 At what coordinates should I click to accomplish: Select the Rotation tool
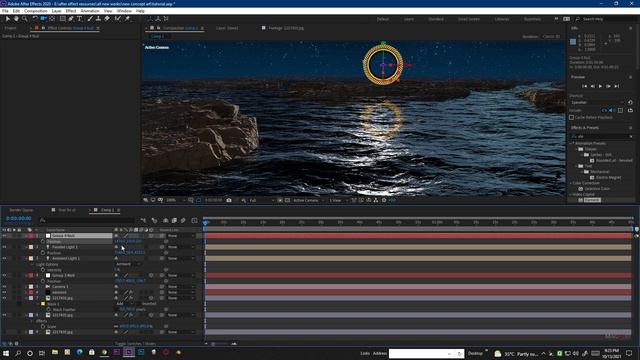35,19
